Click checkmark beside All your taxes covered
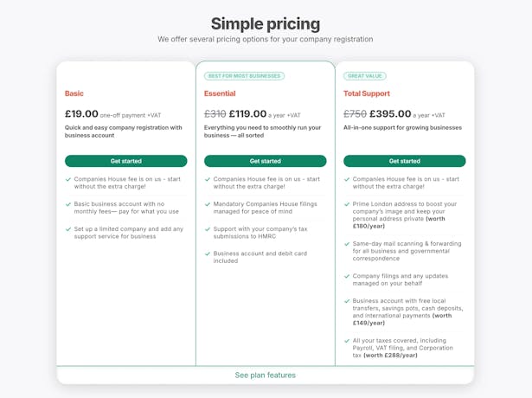 pos(347,341)
